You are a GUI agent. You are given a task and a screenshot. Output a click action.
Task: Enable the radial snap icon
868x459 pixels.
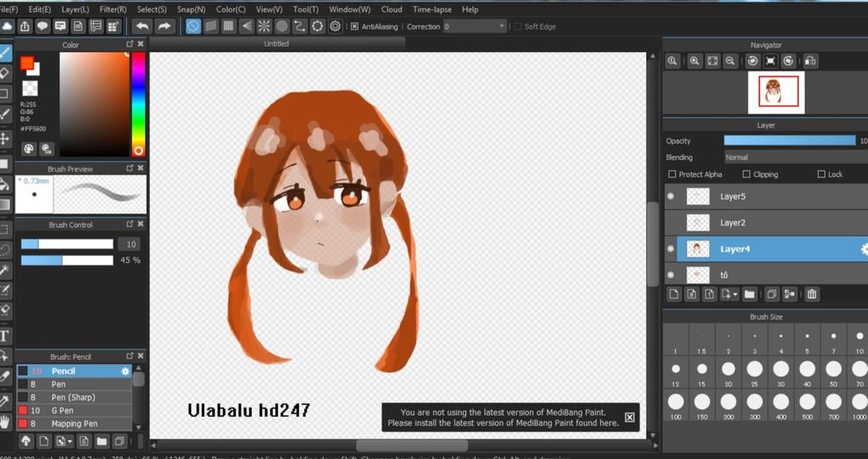(264, 26)
